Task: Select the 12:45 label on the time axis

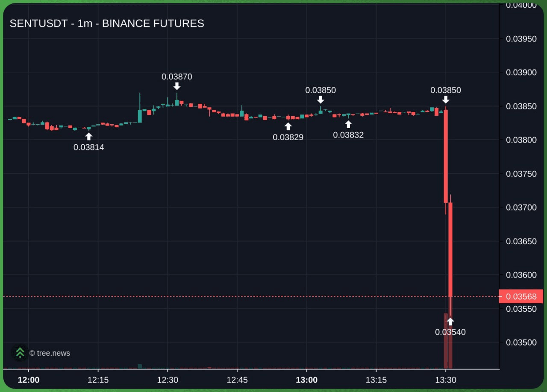Action: click(x=237, y=380)
